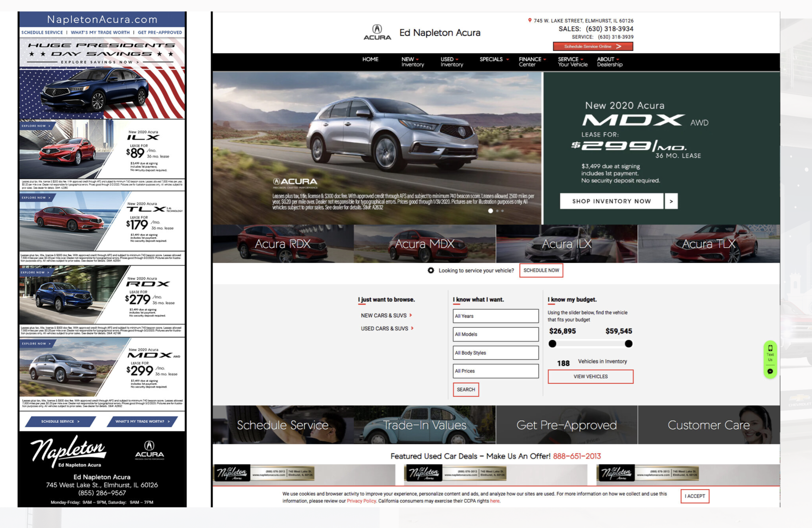The height and width of the screenshot is (528, 812).
Task: Open the Acura TLX model tile
Action: coord(709,244)
